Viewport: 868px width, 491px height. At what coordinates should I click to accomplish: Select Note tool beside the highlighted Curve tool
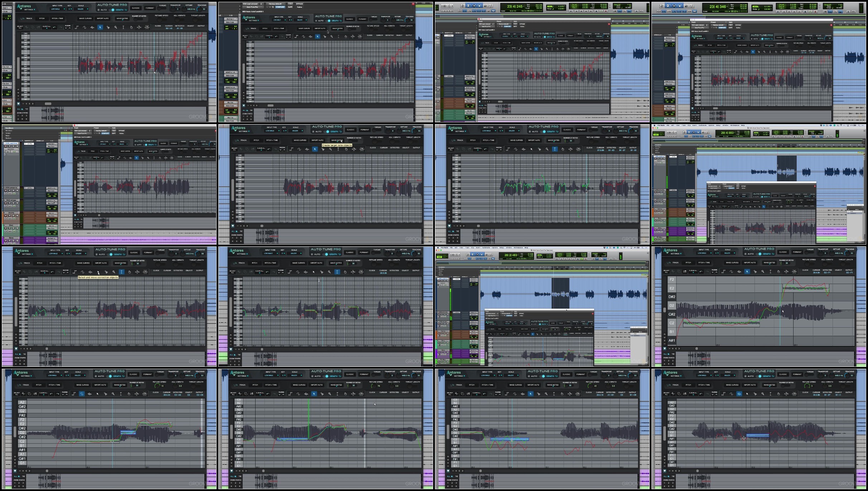[89, 394]
